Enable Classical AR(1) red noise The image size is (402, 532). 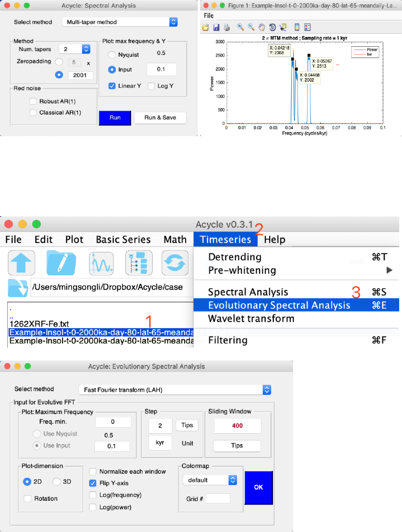click(x=33, y=112)
